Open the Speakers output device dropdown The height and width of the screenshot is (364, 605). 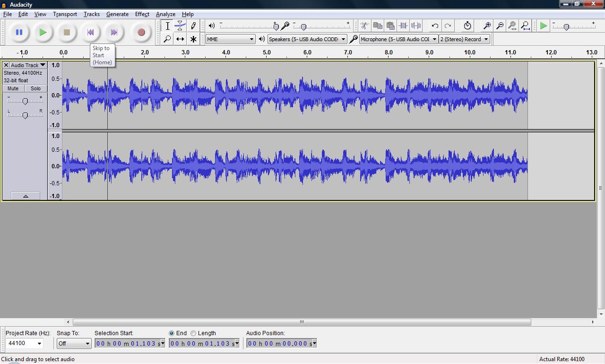[x=307, y=39]
